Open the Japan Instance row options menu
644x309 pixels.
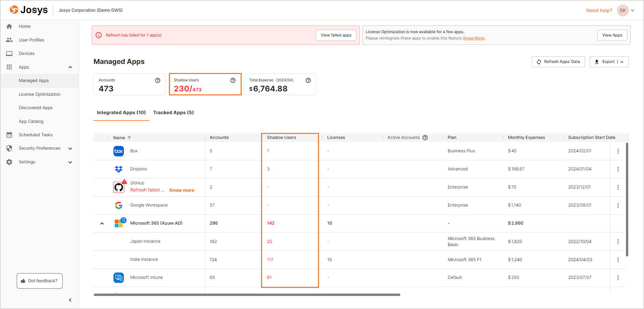click(x=618, y=242)
